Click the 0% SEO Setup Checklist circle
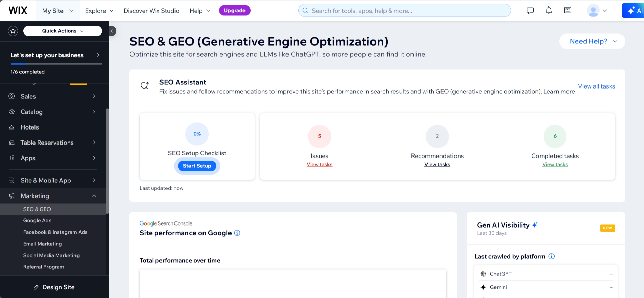Viewport: 644px width, 298px height. [197, 134]
